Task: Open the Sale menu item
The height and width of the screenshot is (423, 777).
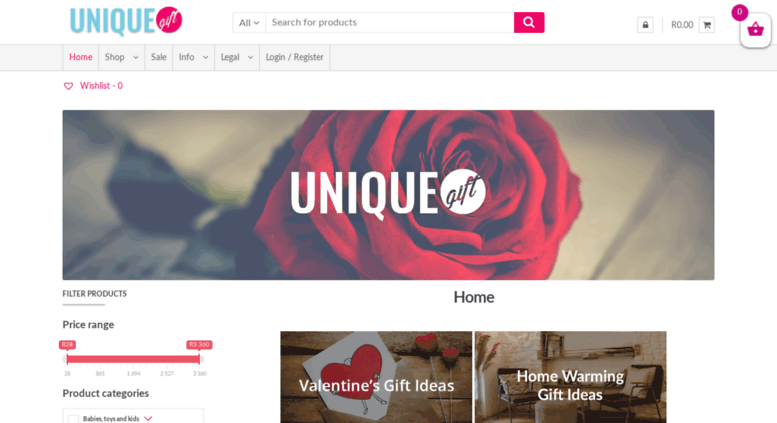Action: [x=159, y=57]
